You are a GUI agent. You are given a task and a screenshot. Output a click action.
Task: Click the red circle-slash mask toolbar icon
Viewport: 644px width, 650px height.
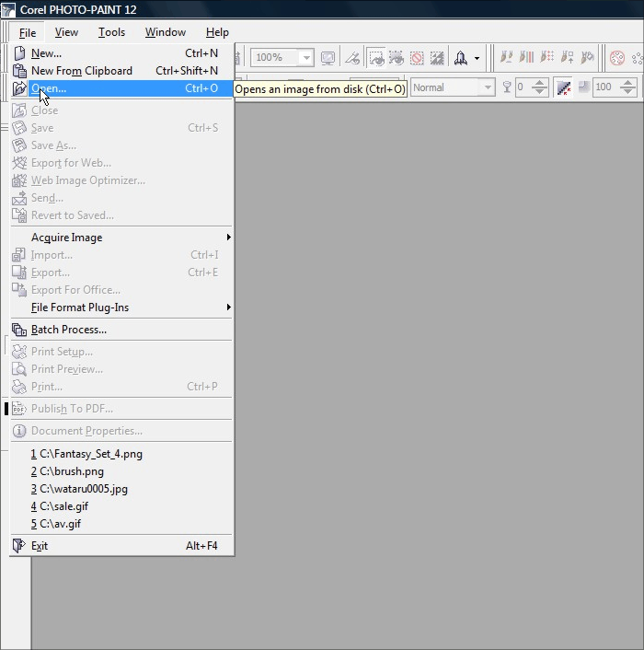click(417, 58)
